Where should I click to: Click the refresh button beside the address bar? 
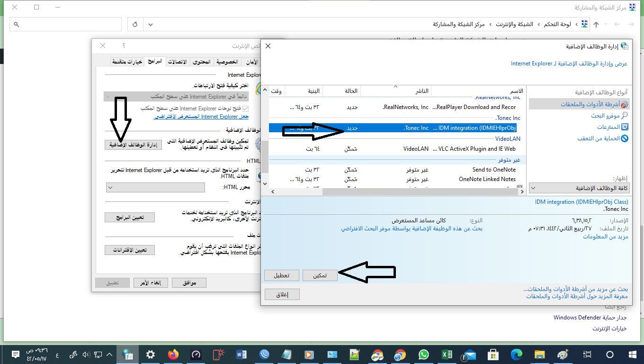tap(135, 24)
